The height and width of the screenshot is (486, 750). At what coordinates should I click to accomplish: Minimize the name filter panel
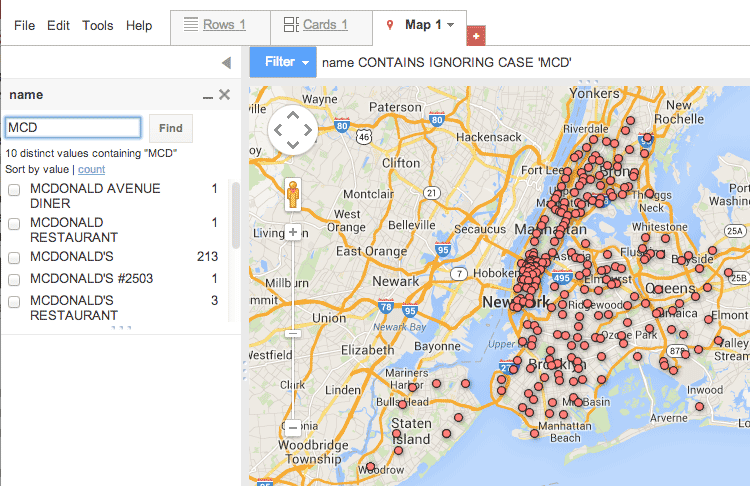pos(208,97)
